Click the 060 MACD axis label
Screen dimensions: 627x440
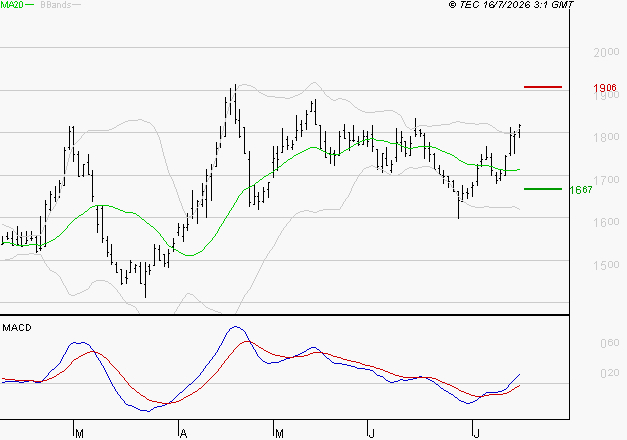click(x=609, y=343)
